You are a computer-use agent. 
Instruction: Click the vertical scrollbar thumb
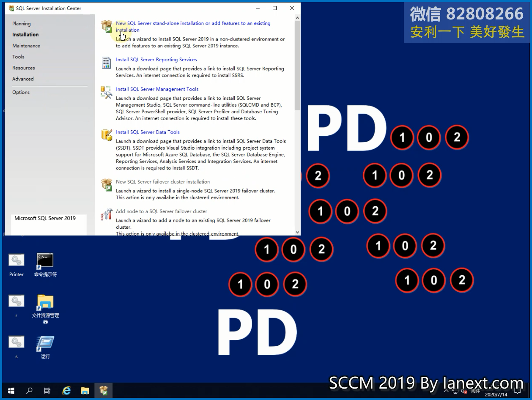[297, 66]
